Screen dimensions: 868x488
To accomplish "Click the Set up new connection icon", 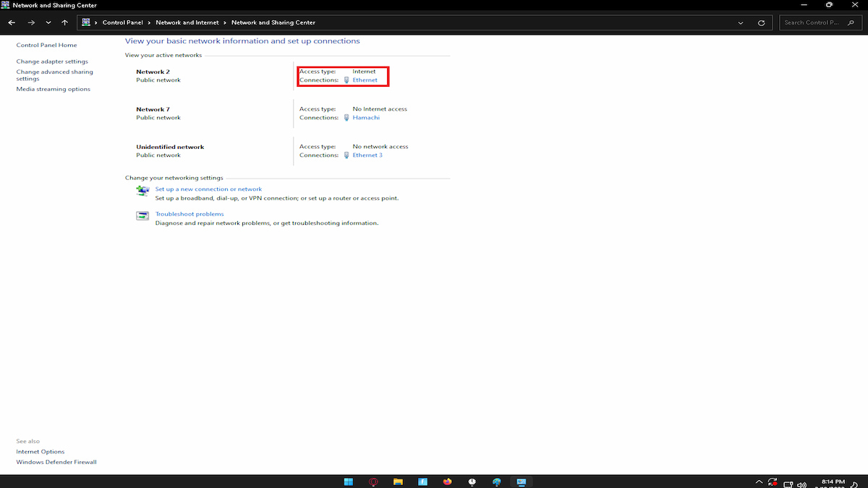I will (142, 191).
